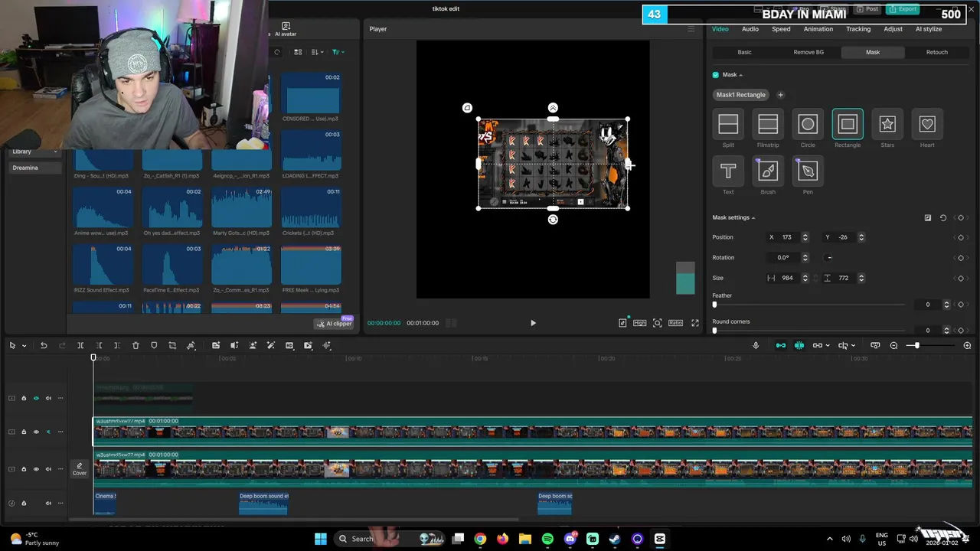Viewport: 980px width, 551px height.
Task: Increment the Position X stepper
Action: point(805,235)
